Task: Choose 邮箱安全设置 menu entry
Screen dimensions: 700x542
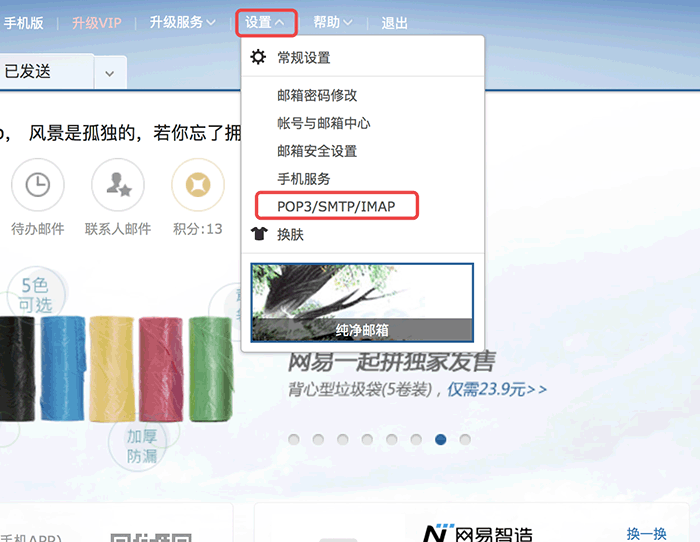Action: [x=317, y=151]
